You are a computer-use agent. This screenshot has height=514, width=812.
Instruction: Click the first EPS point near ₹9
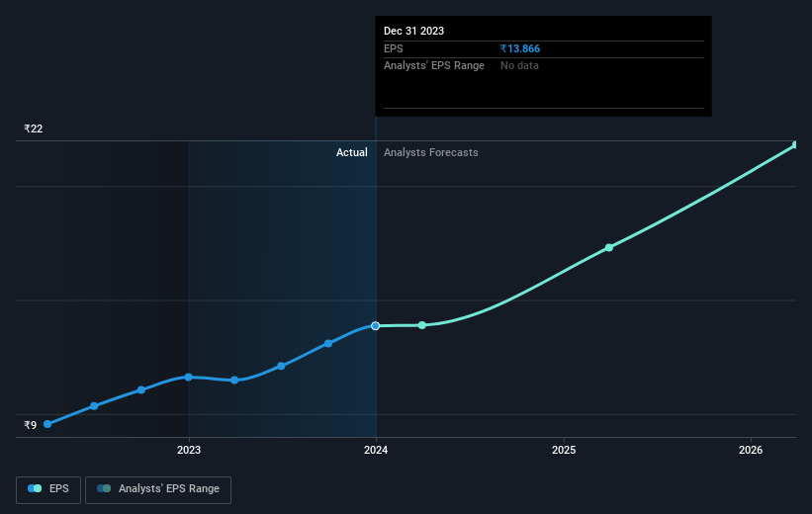point(47,424)
